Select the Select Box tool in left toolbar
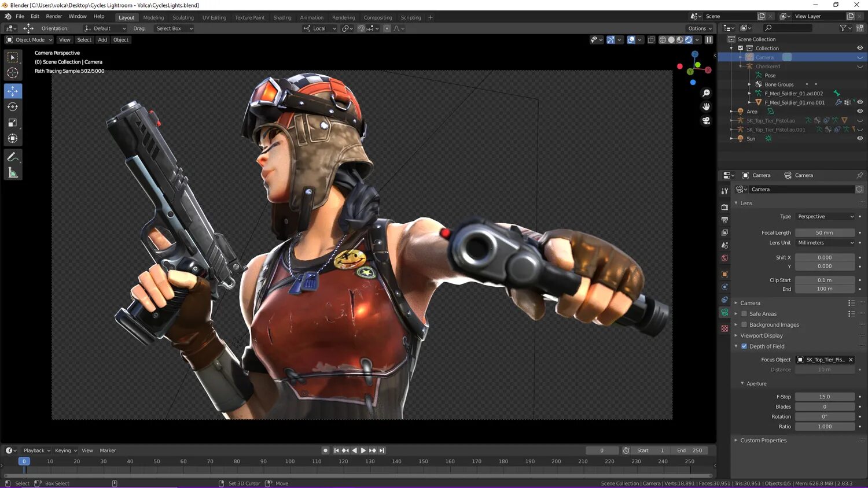Screen dimensions: 868x488 coord(13,57)
